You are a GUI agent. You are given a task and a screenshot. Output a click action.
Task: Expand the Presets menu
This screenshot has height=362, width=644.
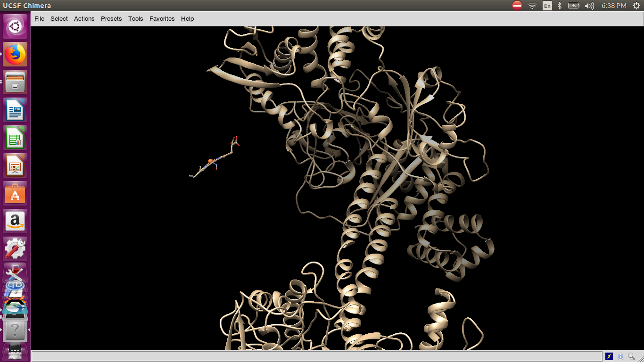click(111, 19)
